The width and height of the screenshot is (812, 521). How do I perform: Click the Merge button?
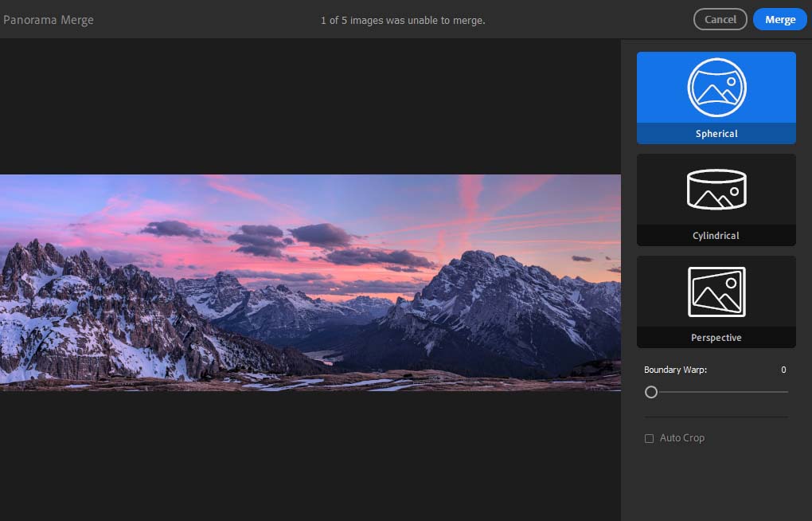780,20
